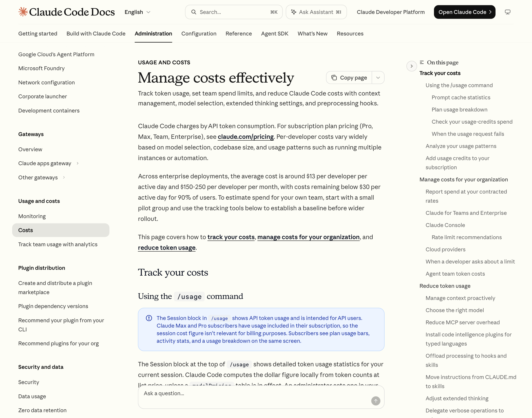Jump to Rate limit recommendations section
Viewport: 532px width, 418px height.
click(466, 237)
